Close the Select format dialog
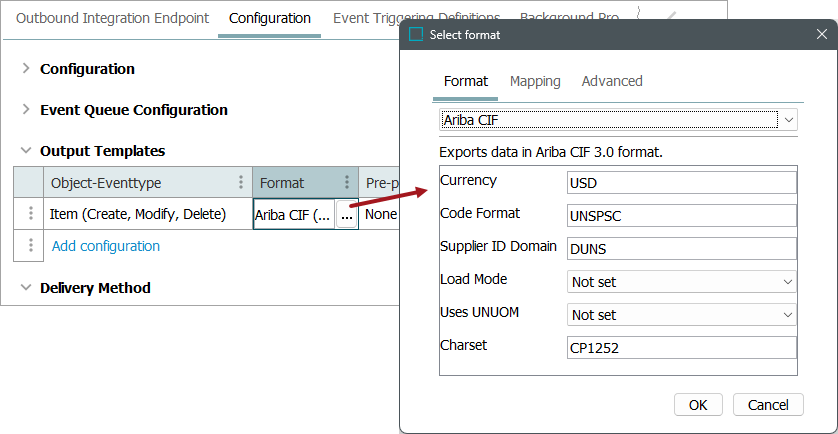 [x=821, y=35]
